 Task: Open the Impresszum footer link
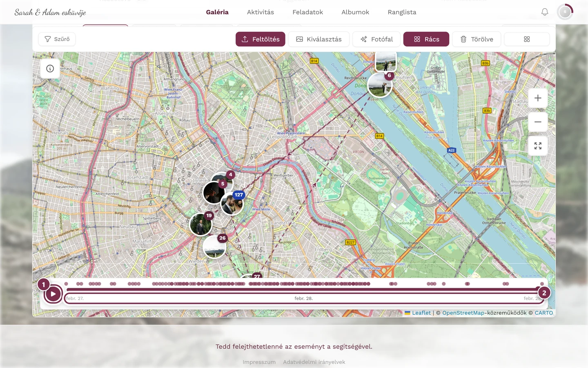[x=259, y=362]
